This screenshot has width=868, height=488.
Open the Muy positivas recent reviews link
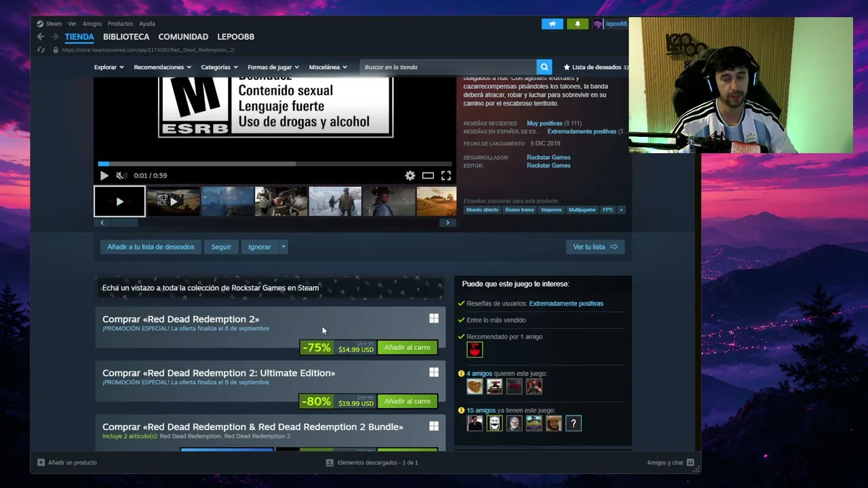point(545,123)
